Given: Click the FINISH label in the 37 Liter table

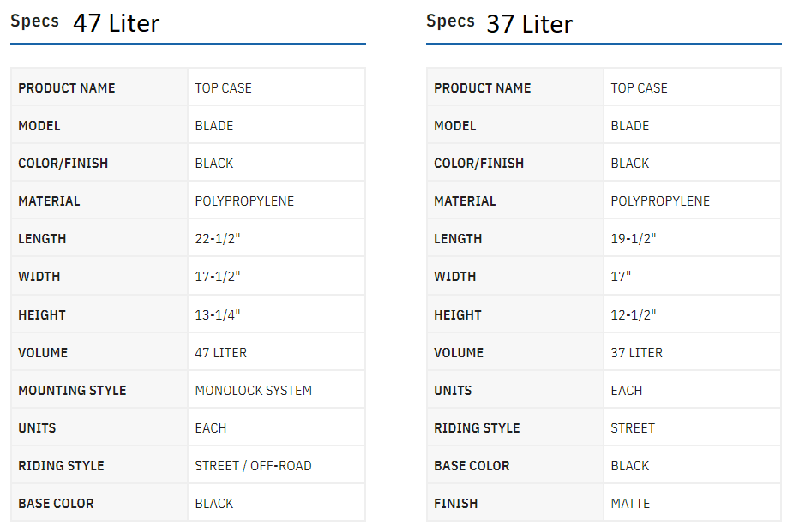Looking at the screenshot, I should (x=456, y=504).
